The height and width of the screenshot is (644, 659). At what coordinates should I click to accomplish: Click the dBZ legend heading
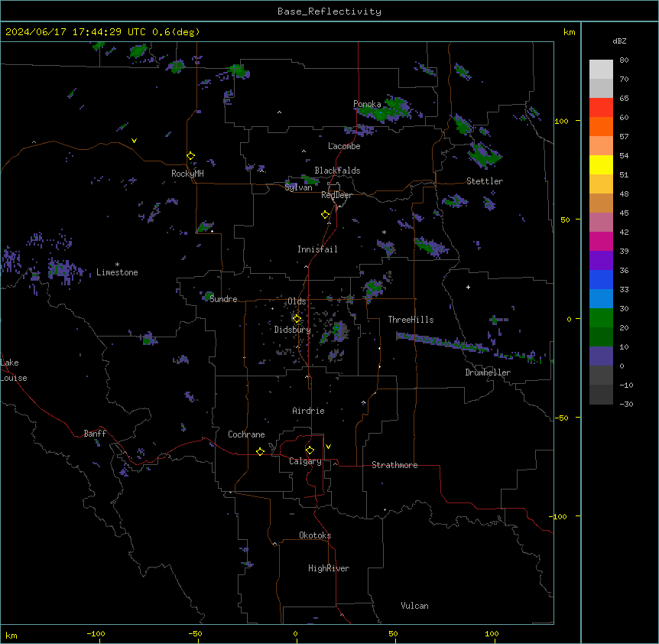pos(619,41)
